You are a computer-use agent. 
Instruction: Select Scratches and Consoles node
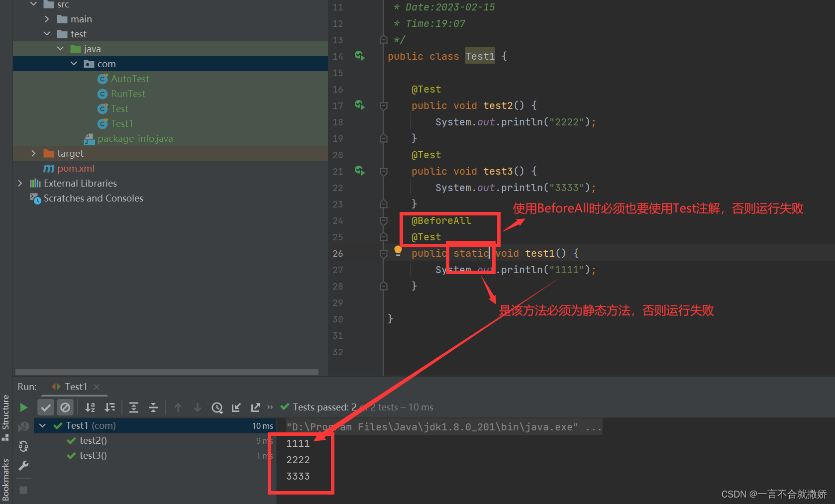click(93, 198)
